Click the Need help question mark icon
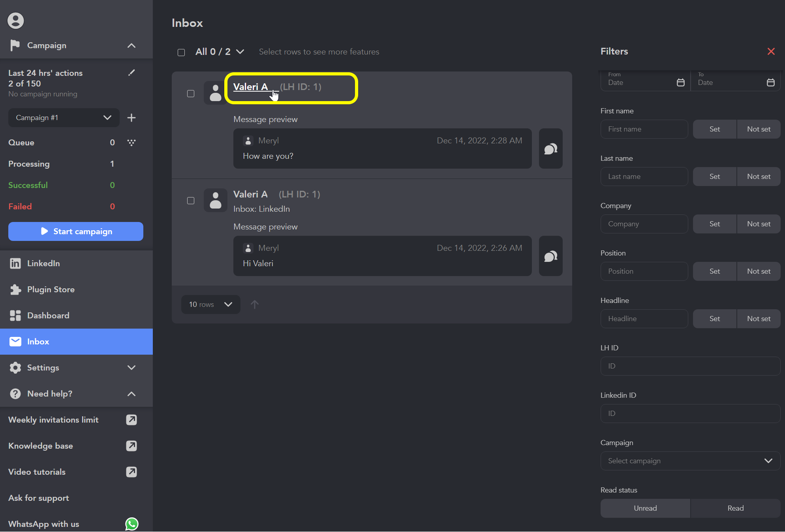Screen dimensions: 785x532 pyautogui.click(x=15, y=394)
